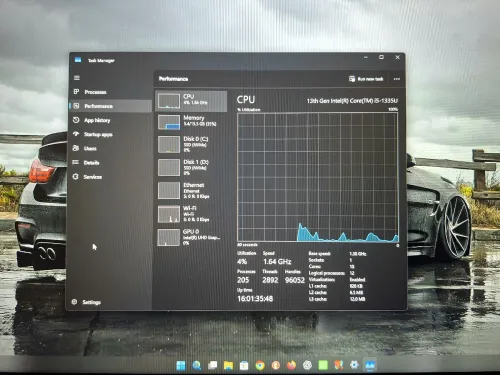The height and width of the screenshot is (375, 500).
Task: Go to Startup apps in the sidebar
Action: pos(110,134)
